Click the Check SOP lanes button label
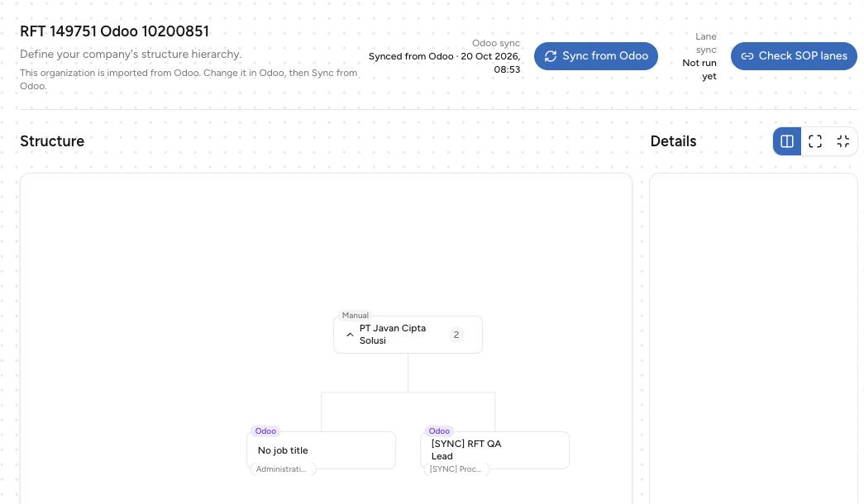This screenshot has width=864, height=504. 803,56
